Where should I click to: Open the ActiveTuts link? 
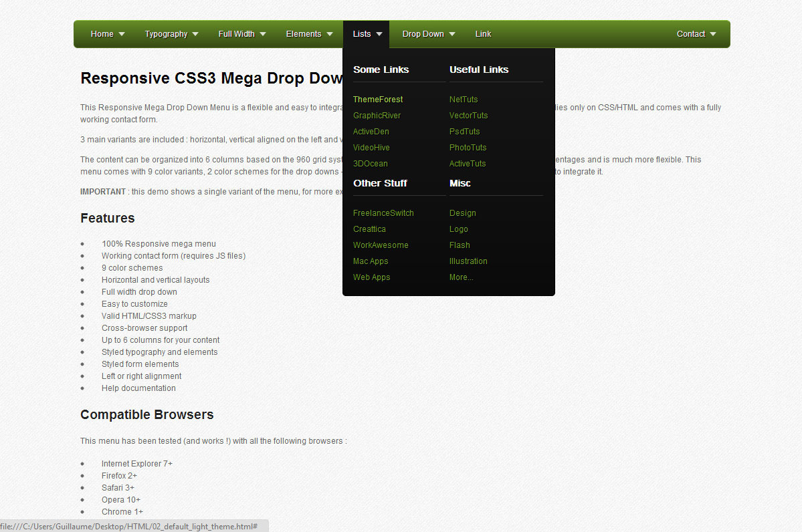pos(468,164)
